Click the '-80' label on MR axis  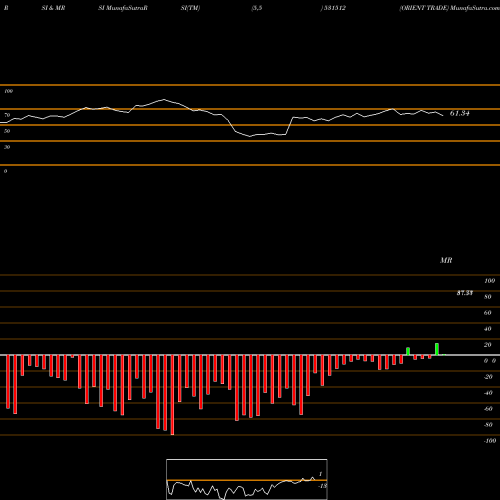[488, 425]
